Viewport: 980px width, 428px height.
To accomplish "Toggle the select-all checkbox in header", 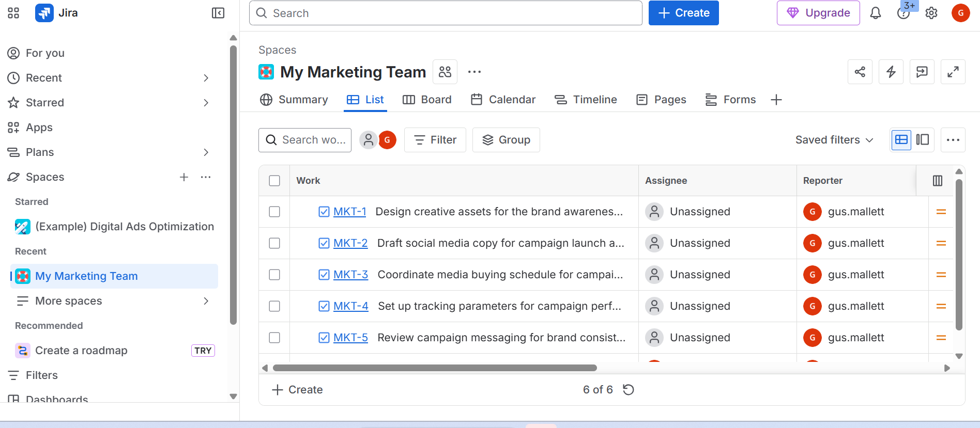I will click(274, 181).
